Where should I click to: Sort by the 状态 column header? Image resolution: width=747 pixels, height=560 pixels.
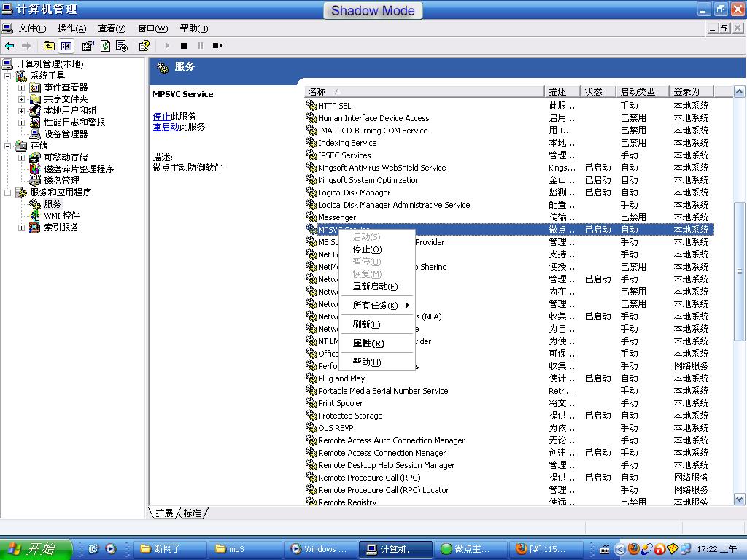click(597, 91)
